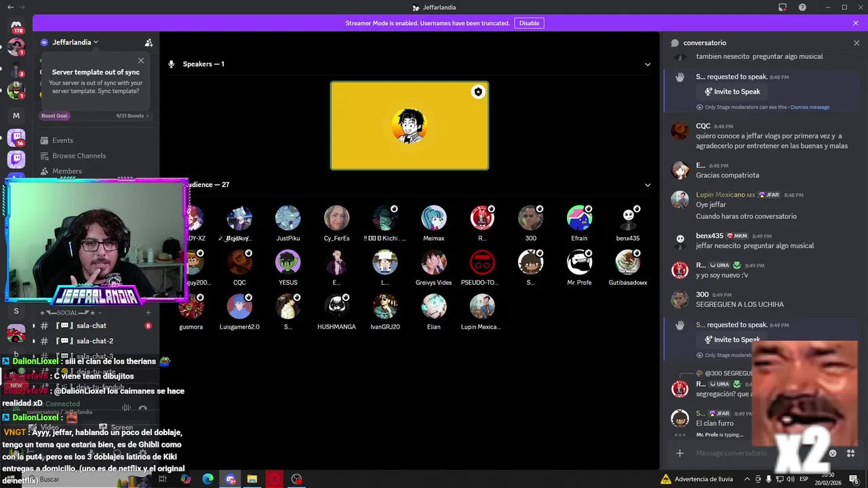868x488 pixels.
Task: Select audience member Efrain avatar
Action: (x=580, y=218)
